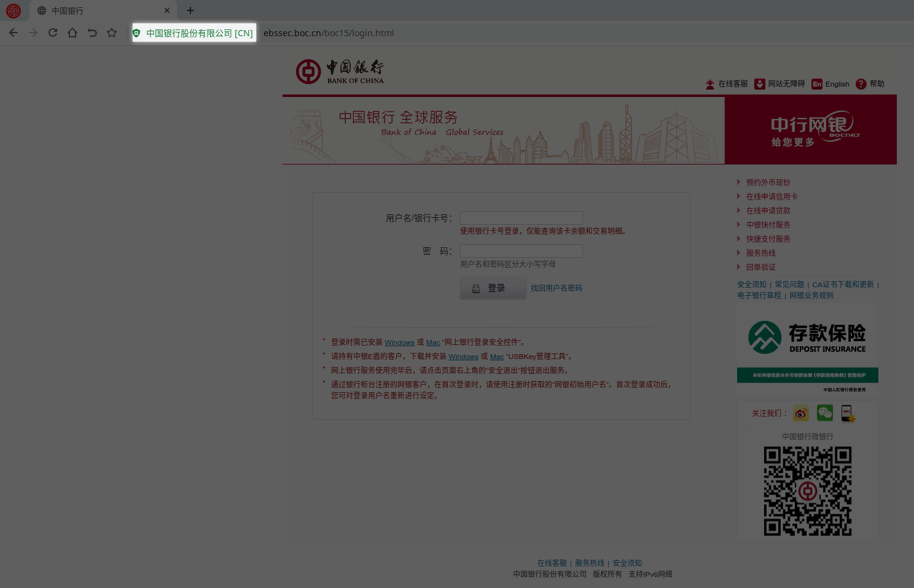This screenshot has width=914, height=588.
Task: Click the undo/restore arrow icon in toolbar
Action: coord(92,33)
